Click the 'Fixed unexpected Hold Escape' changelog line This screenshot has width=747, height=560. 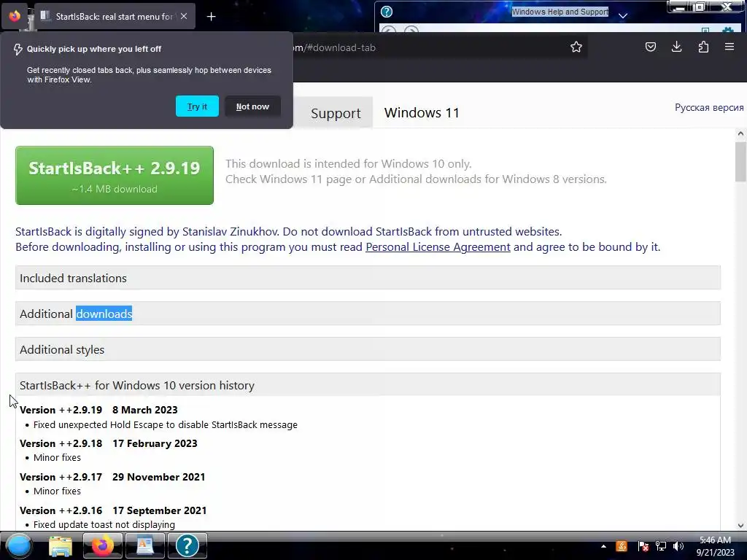166,425
